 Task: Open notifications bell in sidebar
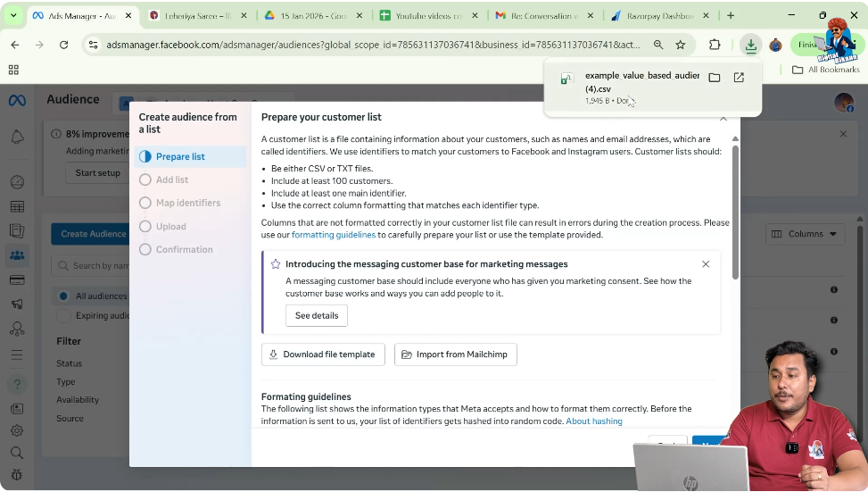click(x=17, y=137)
